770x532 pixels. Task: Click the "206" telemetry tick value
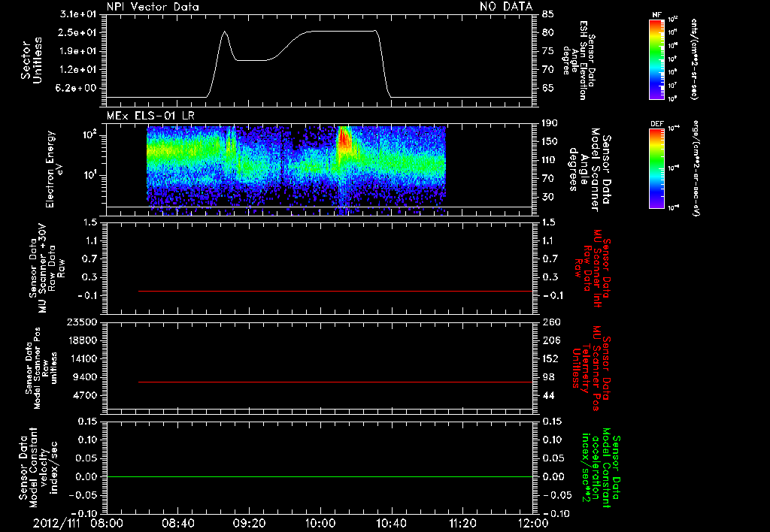550,340
